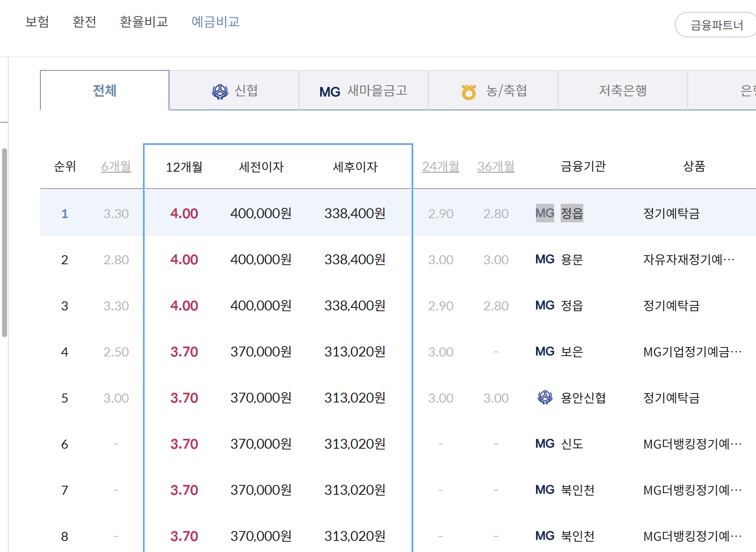The image size is (756, 552).
Task: Click MG logo next to 용문
Action: pos(545,259)
